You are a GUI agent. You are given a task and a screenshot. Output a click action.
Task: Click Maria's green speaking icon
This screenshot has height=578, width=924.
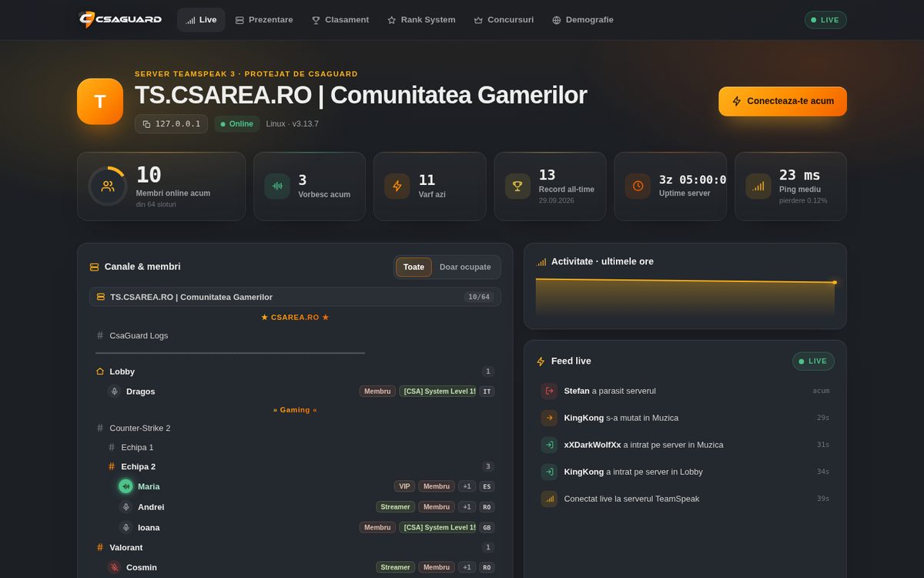point(126,486)
